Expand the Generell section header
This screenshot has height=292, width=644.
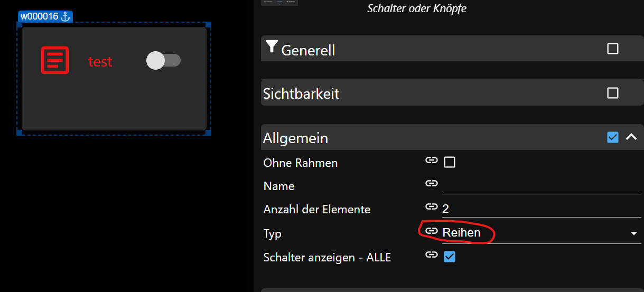click(452, 49)
